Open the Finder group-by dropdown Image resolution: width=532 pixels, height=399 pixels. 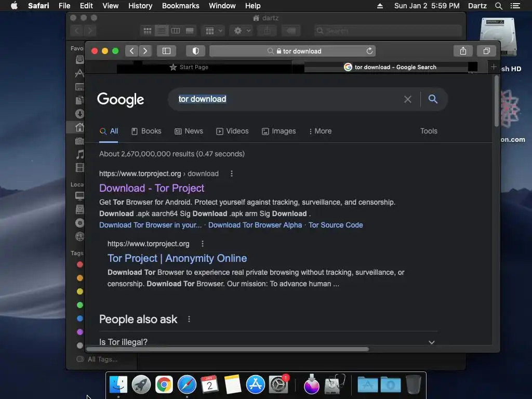(214, 31)
